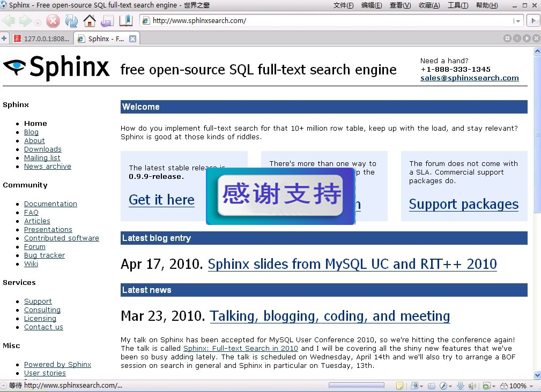Viewport: 541px width, 392px height.
Task: Click the vertical scrollbar down arrow
Action: [537, 375]
